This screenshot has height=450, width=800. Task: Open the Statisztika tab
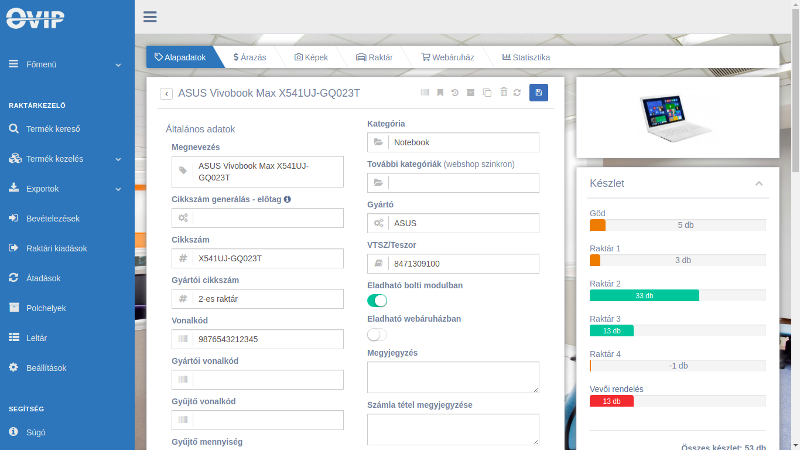[526, 57]
